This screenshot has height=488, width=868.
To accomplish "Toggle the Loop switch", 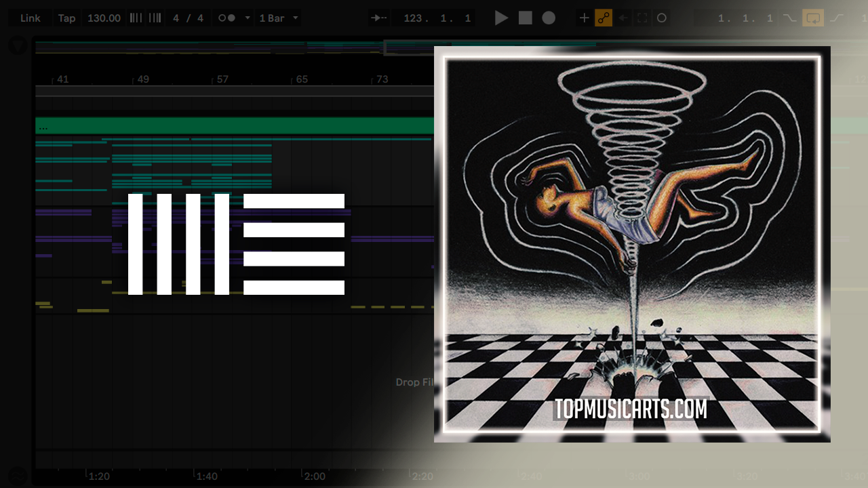I will click(812, 18).
